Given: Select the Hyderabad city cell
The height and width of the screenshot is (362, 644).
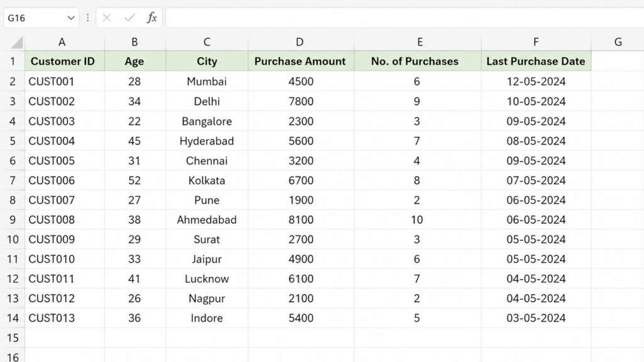Looking at the screenshot, I should (x=207, y=141).
